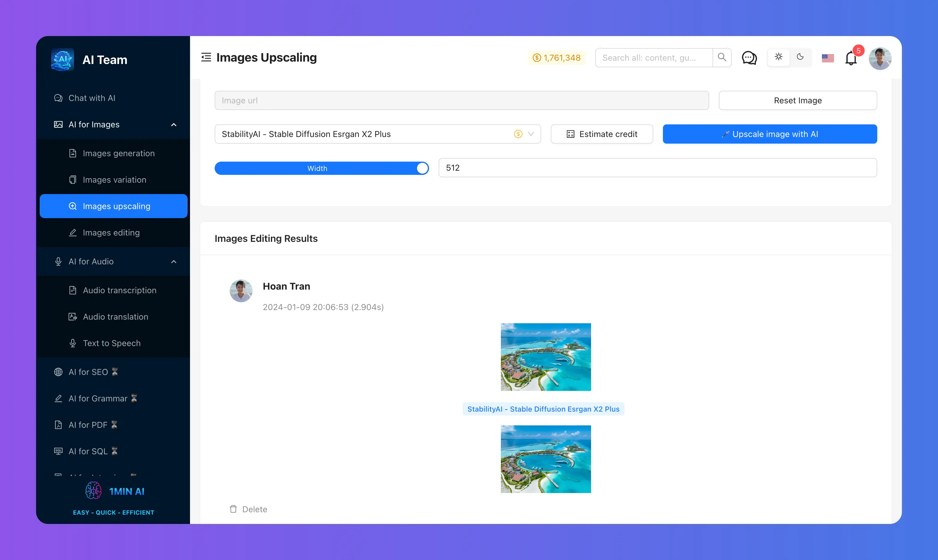Click the user avatar in header
938x560 pixels.
coord(880,58)
